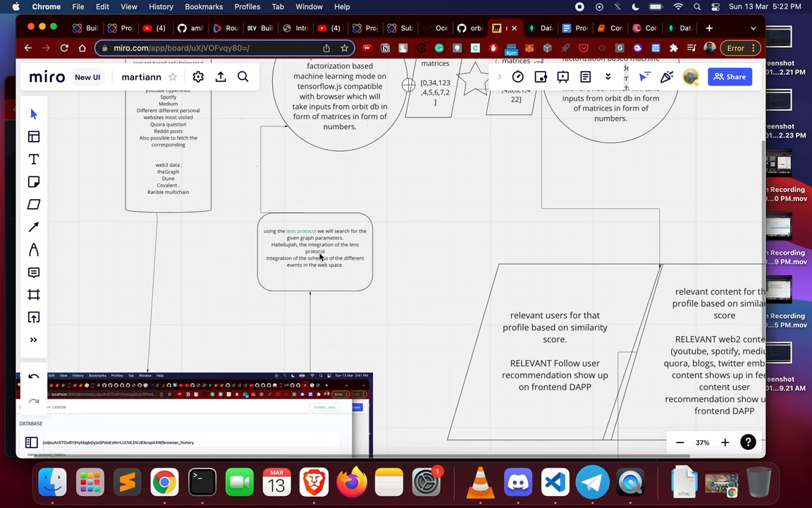Switch to the GitHub 'orbi' tab
The width and height of the screenshot is (812, 508).
pyautogui.click(x=469, y=28)
